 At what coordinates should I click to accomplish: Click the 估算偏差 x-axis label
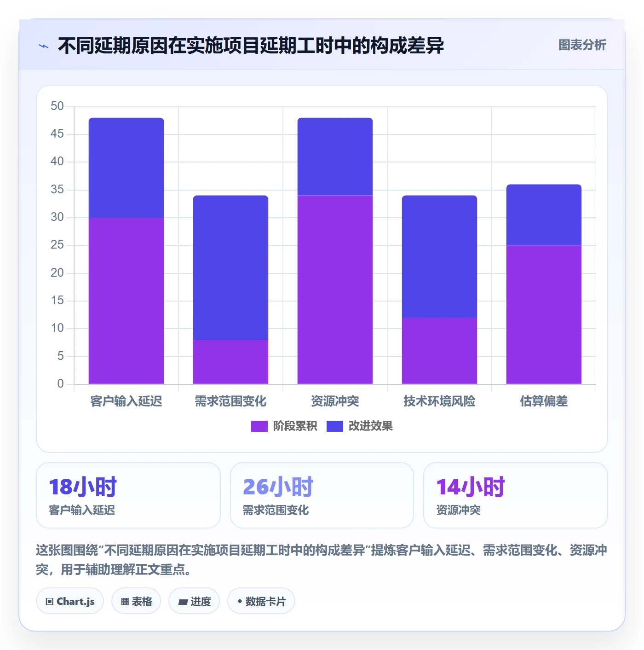[544, 401]
